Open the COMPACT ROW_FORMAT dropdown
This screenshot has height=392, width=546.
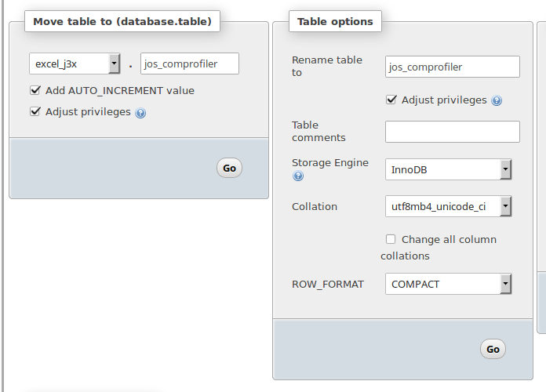[x=449, y=284]
